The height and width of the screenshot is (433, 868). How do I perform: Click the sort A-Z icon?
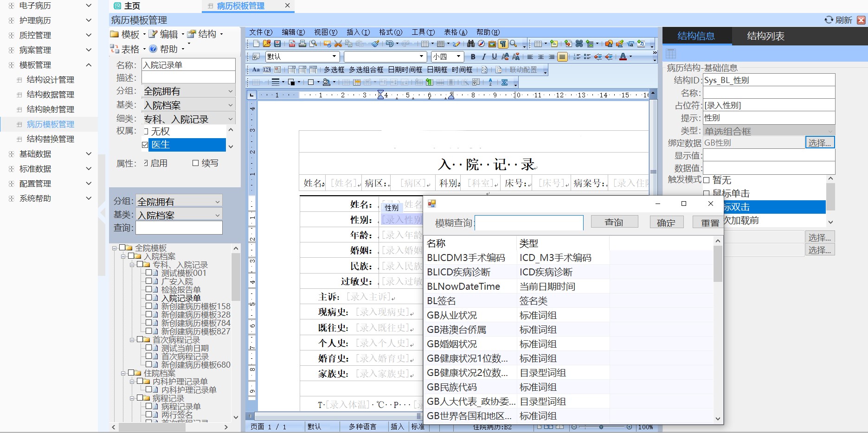point(490,82)
